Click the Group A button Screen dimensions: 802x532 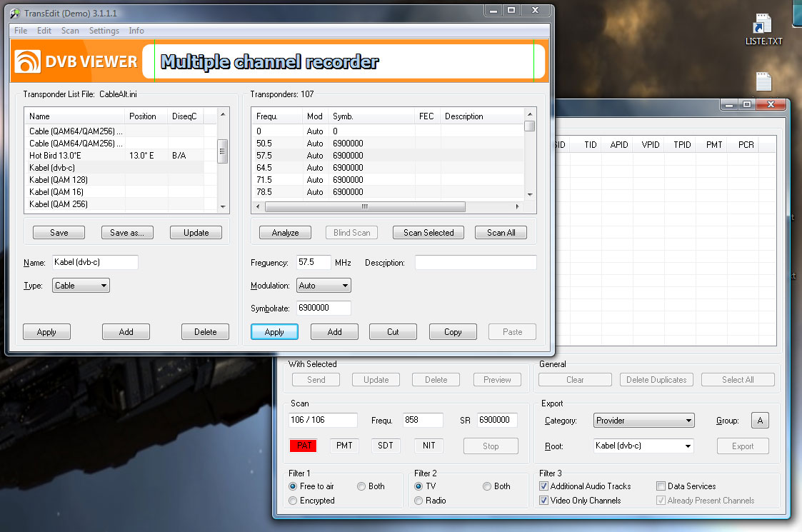pos(760,421)
